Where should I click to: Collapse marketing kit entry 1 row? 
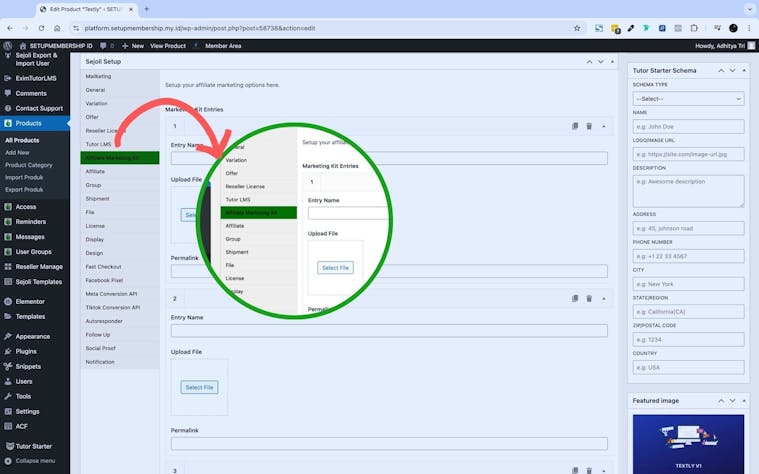pyautogui.click(x=603, y=126)
